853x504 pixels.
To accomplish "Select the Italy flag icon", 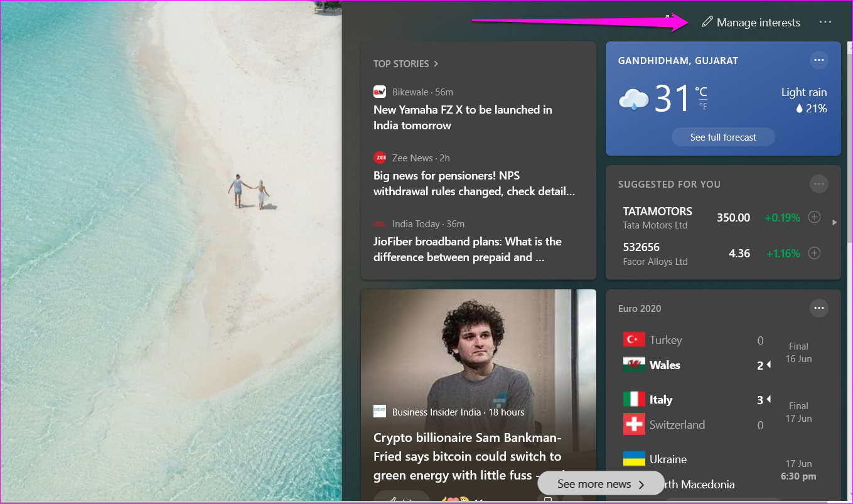I will [x=634, y=399].
